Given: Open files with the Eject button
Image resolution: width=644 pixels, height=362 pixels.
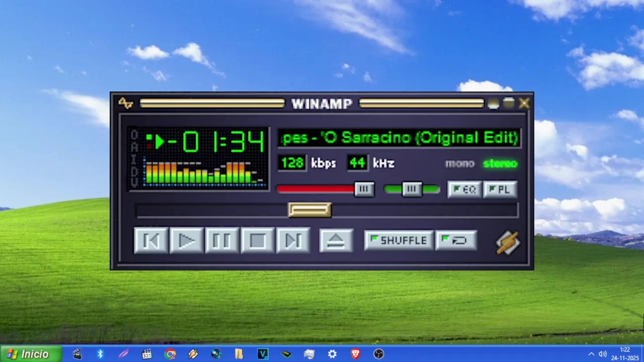Looking at the screenshot, I should (336, 241).
